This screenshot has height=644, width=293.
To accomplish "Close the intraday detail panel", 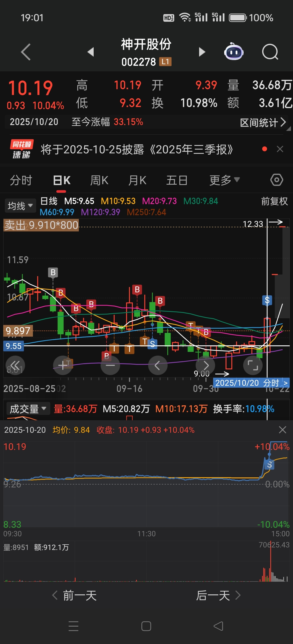I will (283, 430).
